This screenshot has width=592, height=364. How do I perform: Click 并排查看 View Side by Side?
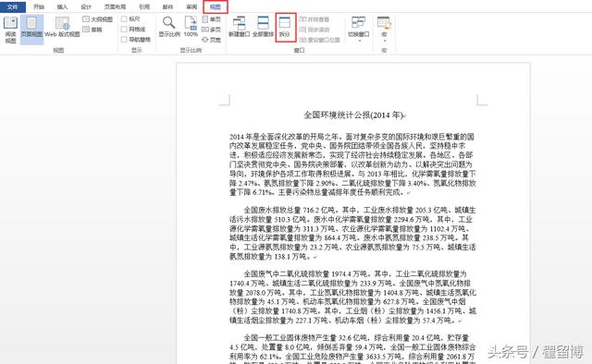click(x=314, y=19)
